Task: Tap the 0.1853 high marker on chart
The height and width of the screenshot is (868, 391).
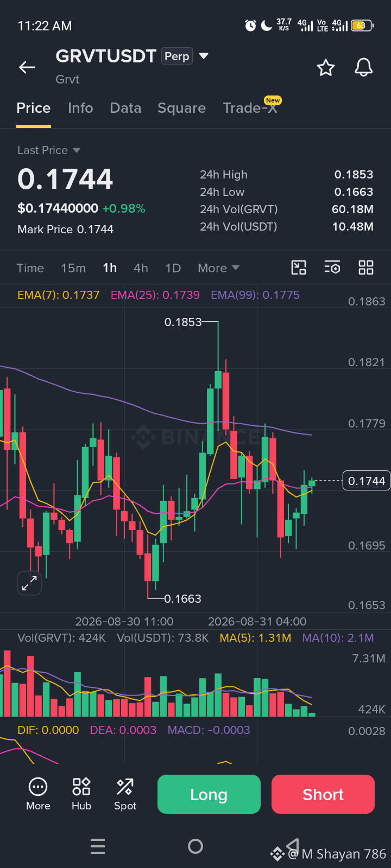Action: [183, 322]
